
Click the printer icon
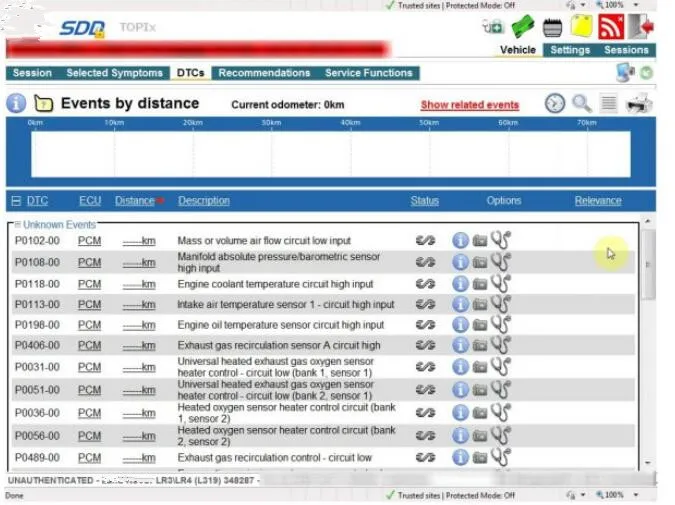pos(639,104)
